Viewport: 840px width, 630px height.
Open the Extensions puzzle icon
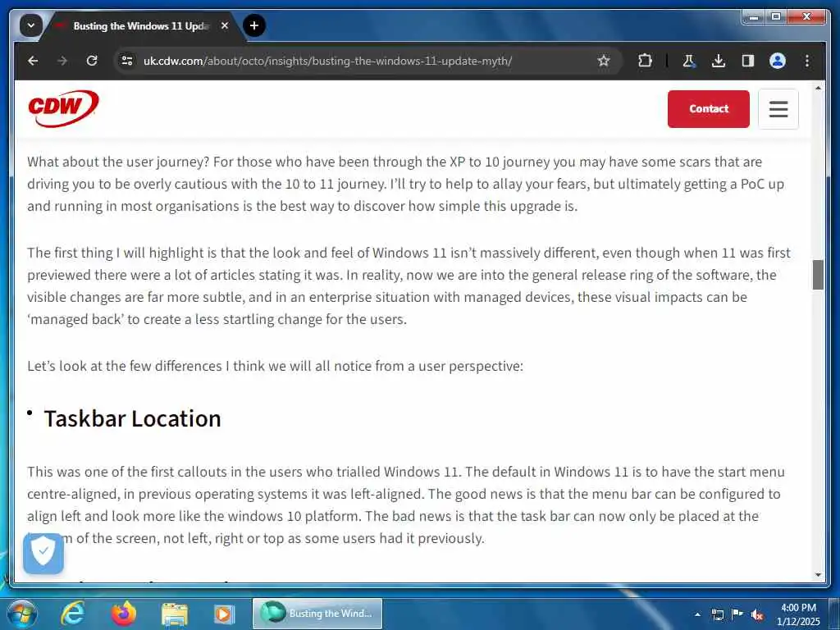pos(646,61)
